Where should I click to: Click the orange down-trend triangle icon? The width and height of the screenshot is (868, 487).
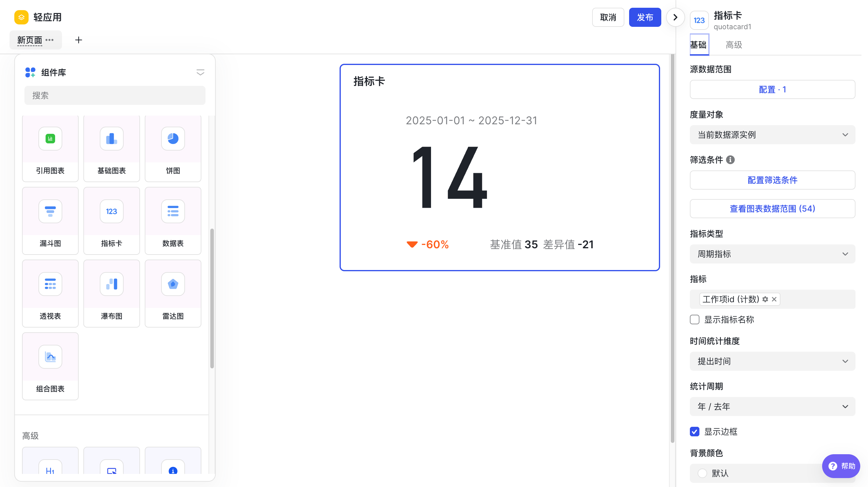(x=412, y=244)
